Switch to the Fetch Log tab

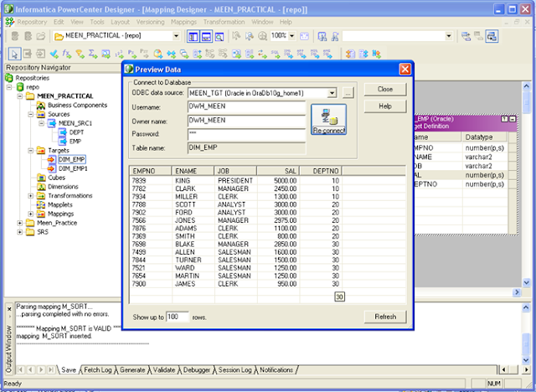[x=98, y=370]
